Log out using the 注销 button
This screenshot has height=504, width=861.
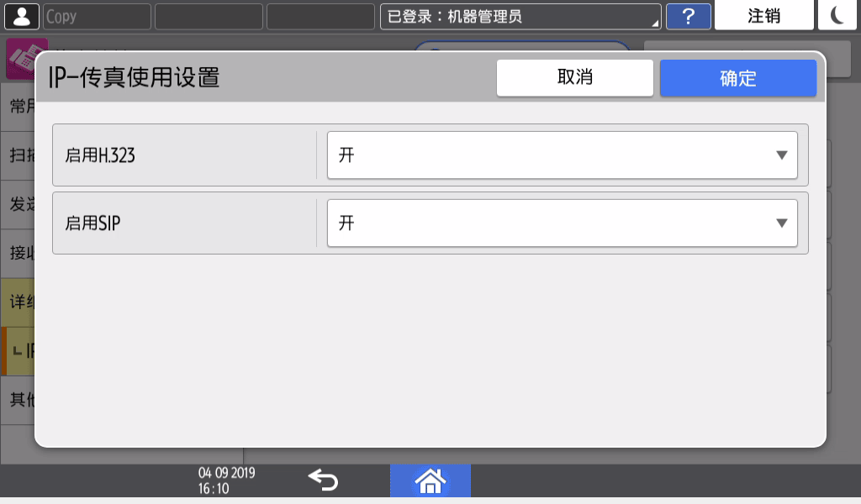[763, 16]
